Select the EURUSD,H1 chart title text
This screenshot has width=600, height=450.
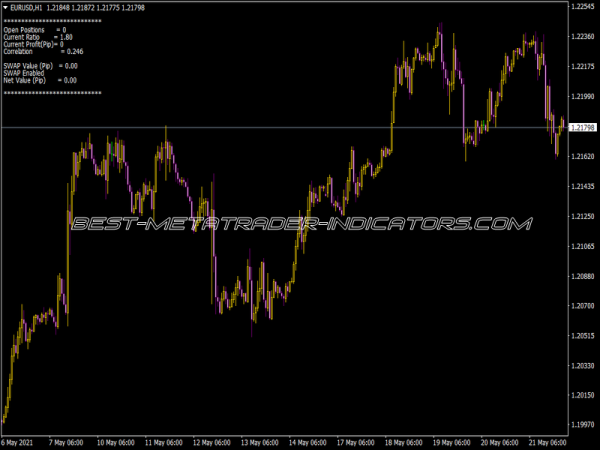click(26, 8)
